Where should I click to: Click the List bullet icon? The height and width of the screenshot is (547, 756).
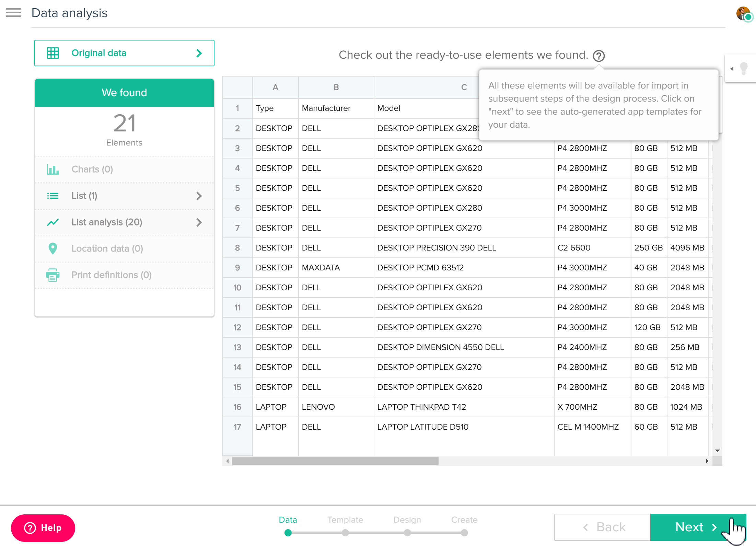[x=53, y=196]
